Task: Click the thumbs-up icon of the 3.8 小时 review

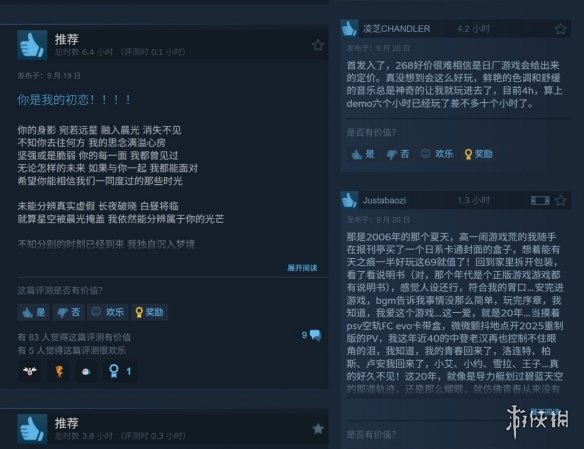Action: [32, 429]
